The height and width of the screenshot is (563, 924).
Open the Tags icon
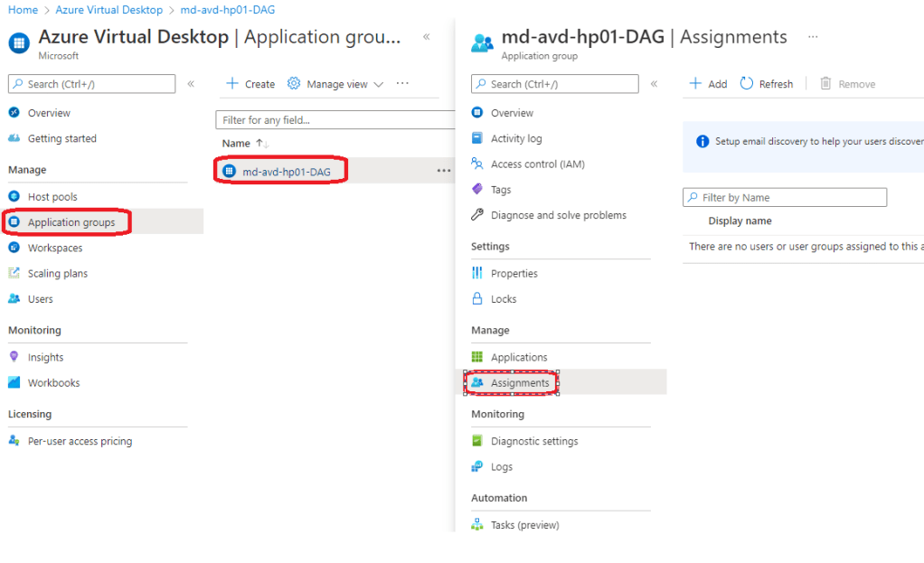[477, 190]
